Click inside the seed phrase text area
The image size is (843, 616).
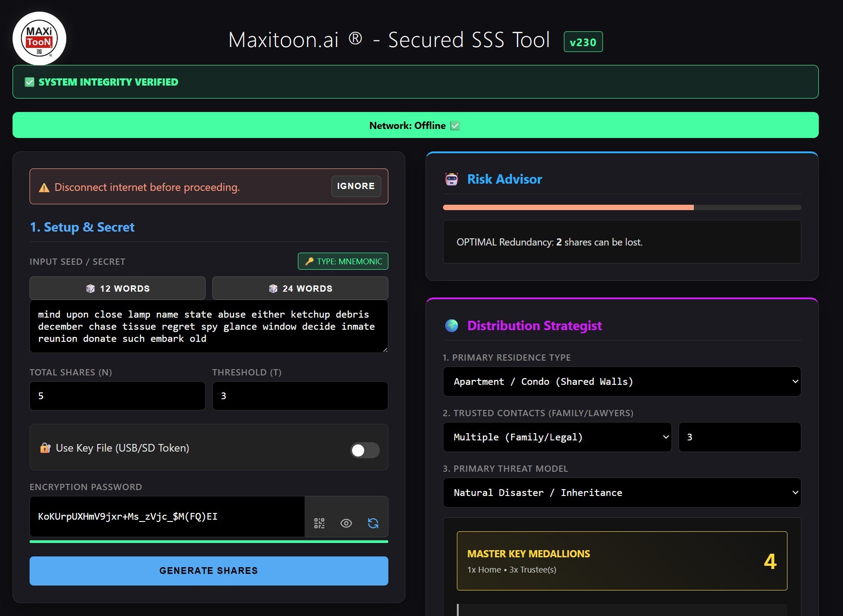pos(209,326)
